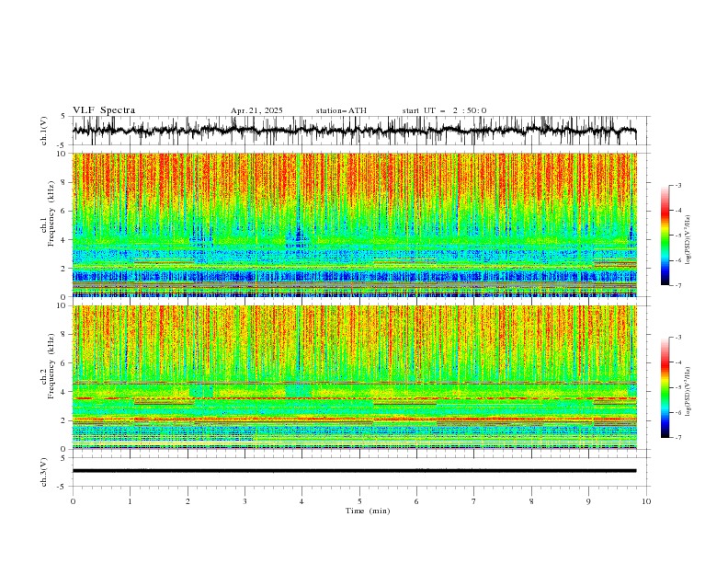Click the ch.2 log(PSD) colorbar label
The image size is (728, 563).
[x=688, y=392]
